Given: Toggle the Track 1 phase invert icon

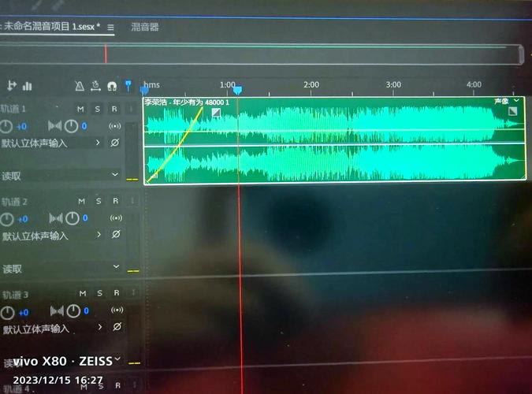Looking at the screenshot, I should pyautogui.click(x=115, y=143).
